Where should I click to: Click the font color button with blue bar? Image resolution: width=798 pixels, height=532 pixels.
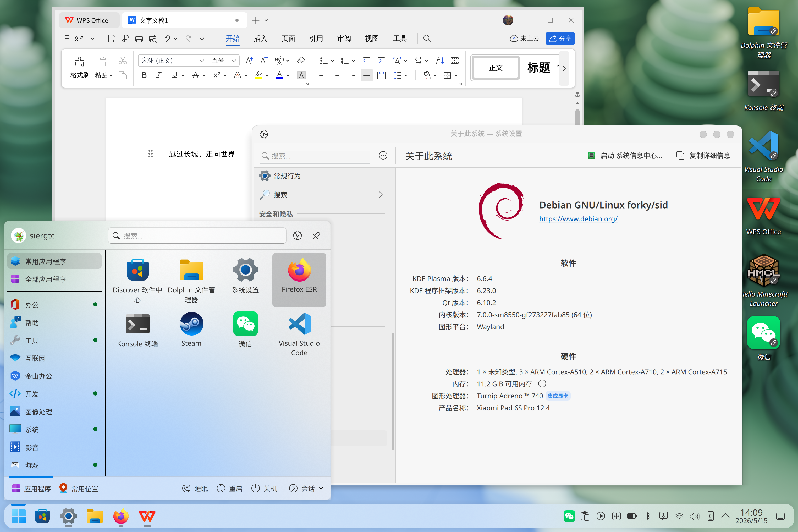coord(279,75)
